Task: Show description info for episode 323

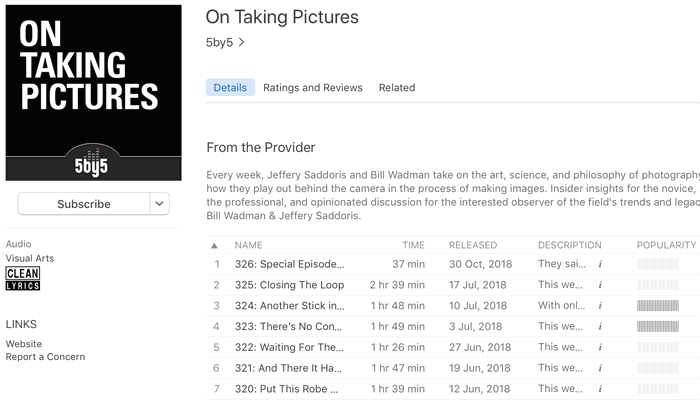Action: [x=600, y=326]
